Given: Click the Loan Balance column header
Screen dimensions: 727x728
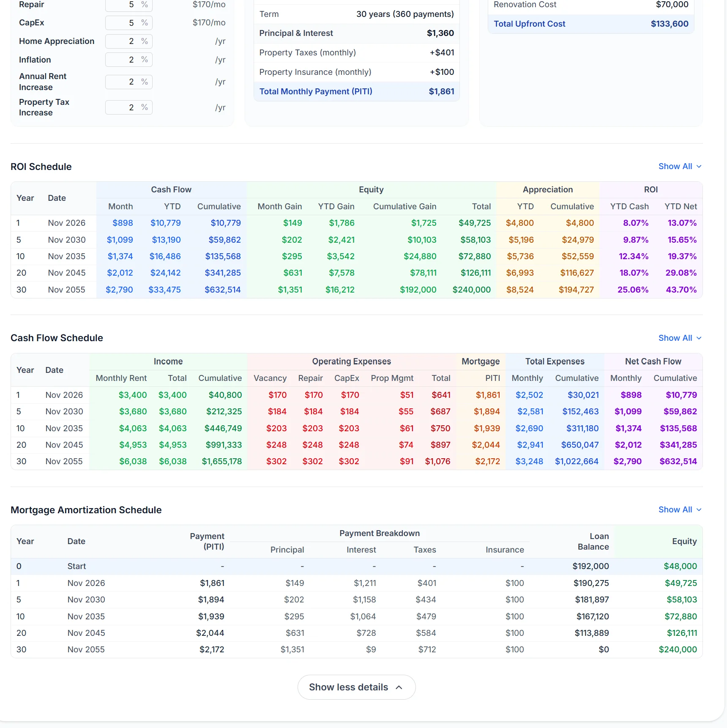Looking at the screenshot, I should pos(593,542).
